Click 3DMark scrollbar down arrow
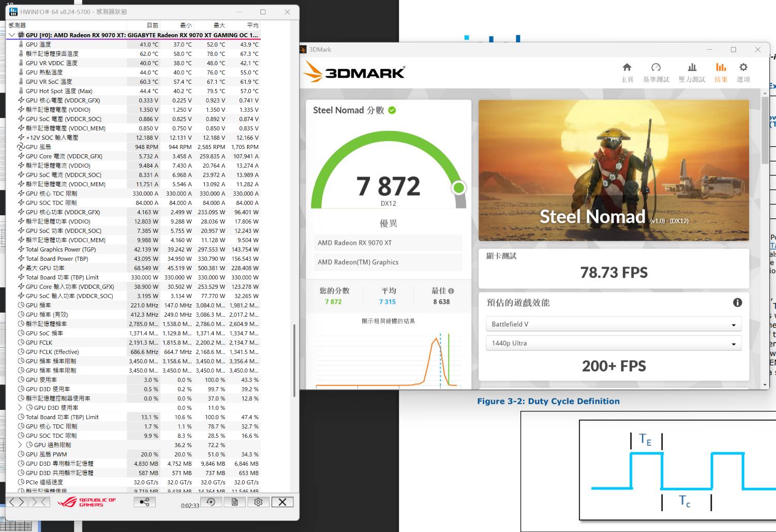Viewport: 776px width, 532px height. [x=765, y=385]
